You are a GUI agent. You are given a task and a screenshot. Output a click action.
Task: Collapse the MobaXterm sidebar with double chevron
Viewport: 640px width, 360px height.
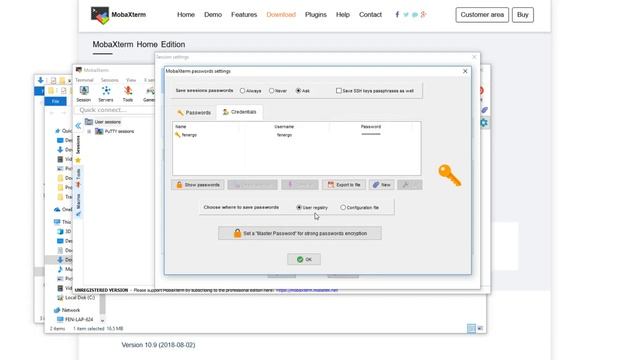tap(78, 126)
